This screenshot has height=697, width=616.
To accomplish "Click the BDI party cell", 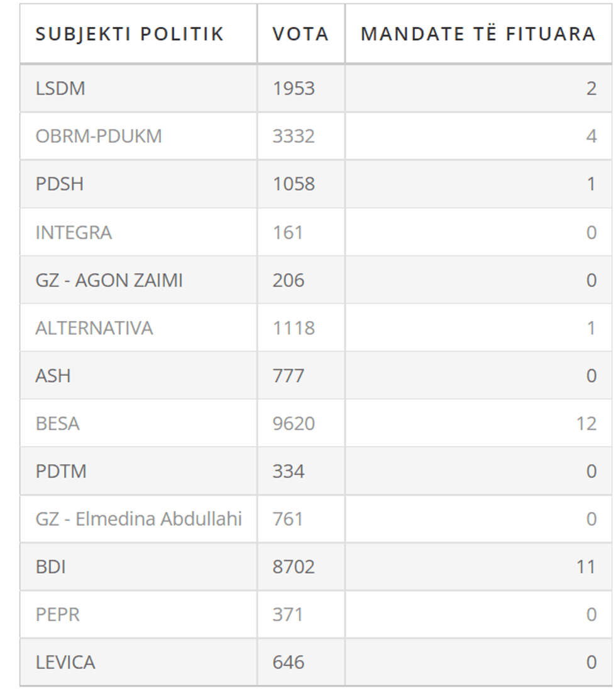I will tap(51, 567).
